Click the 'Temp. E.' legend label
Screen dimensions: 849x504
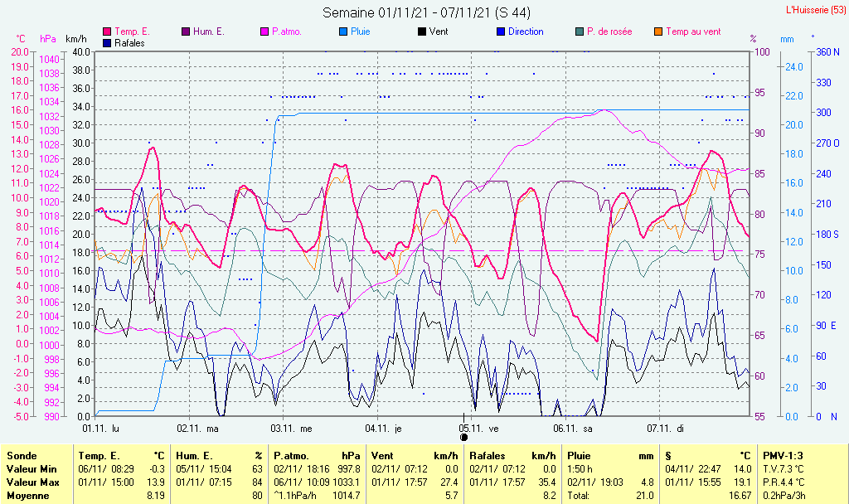coord(132,32)
